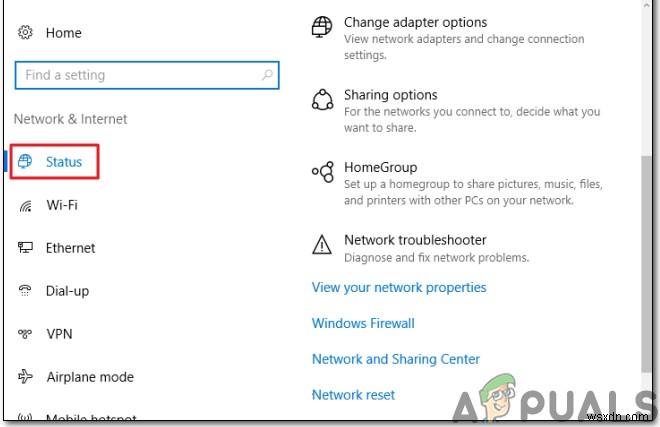Open the Windows Firewall link

[363, 323]
